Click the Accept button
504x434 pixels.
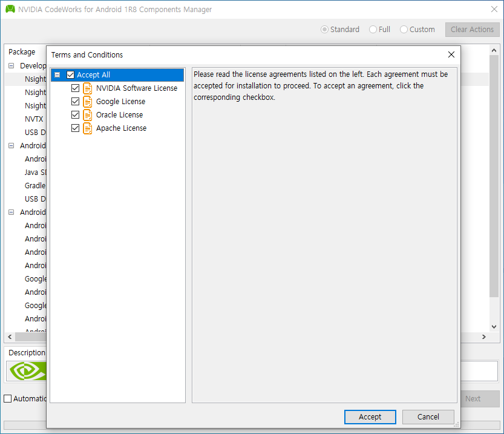coord(370,417)
